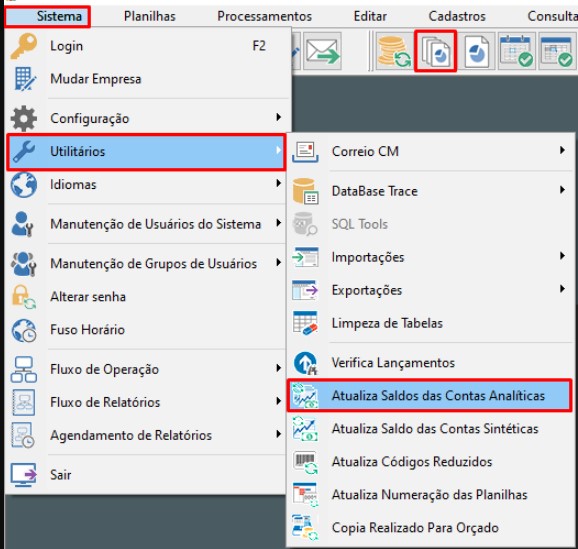Expand the Agendamento de Relatórios arrow
The width and height of the screenshot is (578, 549).
coord(279,434)
